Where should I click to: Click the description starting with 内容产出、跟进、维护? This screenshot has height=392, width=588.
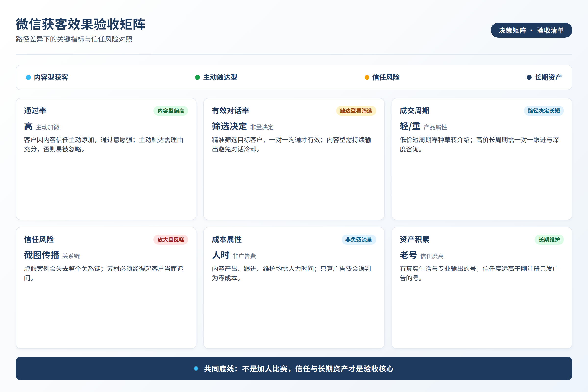(x=292, y=273)
